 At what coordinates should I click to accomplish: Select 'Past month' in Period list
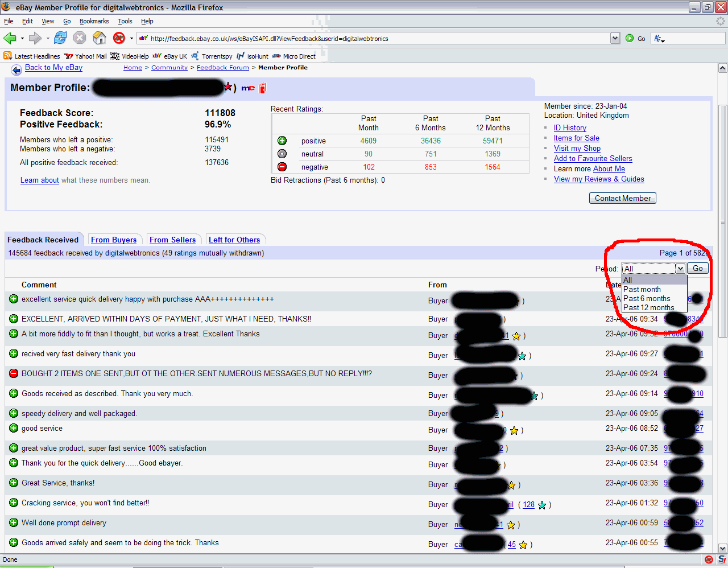tap(654, 289)
